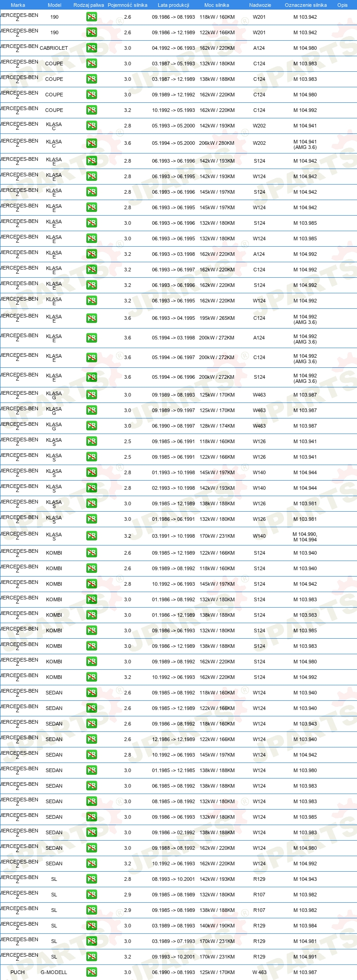Click the Moc silnika column header
357x980 pixels.
pyautogui.click(x=217, y=5)
